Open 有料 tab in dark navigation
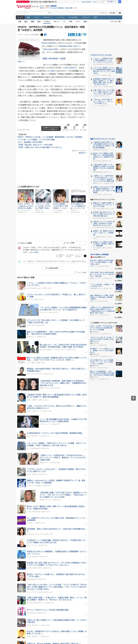Image resolution: width=138 pixels, height=644 pixels. (x=95, y=17)
